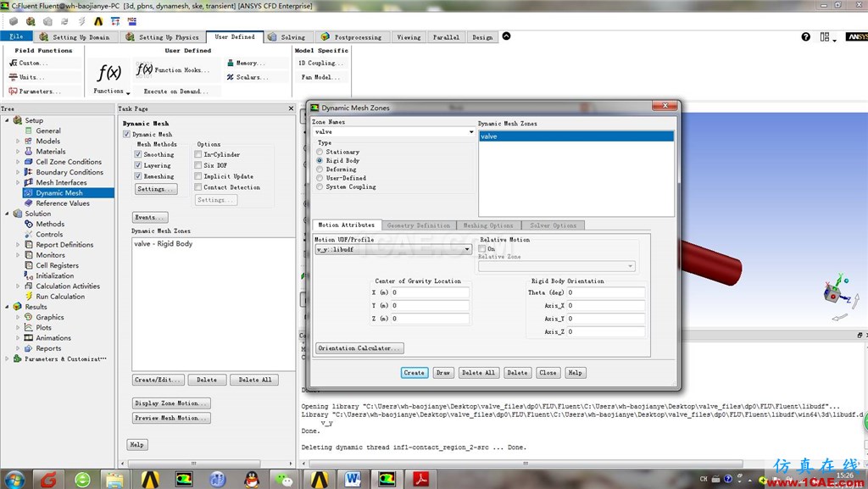Open the Functions icon in User Defined
Viewport: 868px width, 489px height.
click(x=109, y=73)
